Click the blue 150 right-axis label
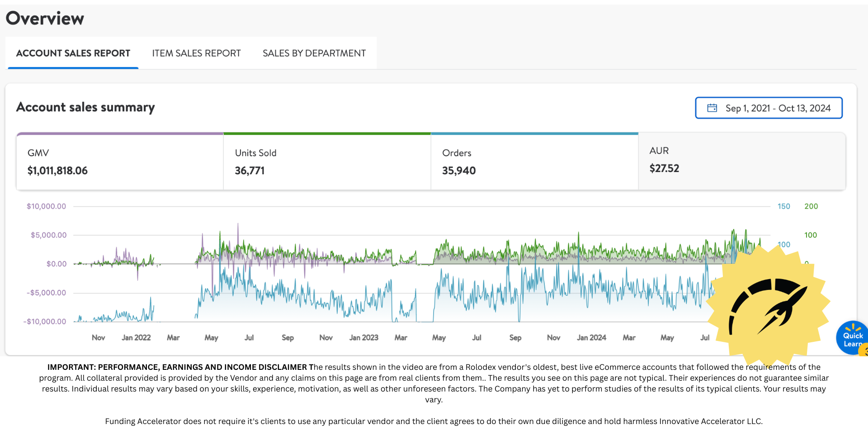This screenshot has height=443, width=868. click(x=784, y=206)
